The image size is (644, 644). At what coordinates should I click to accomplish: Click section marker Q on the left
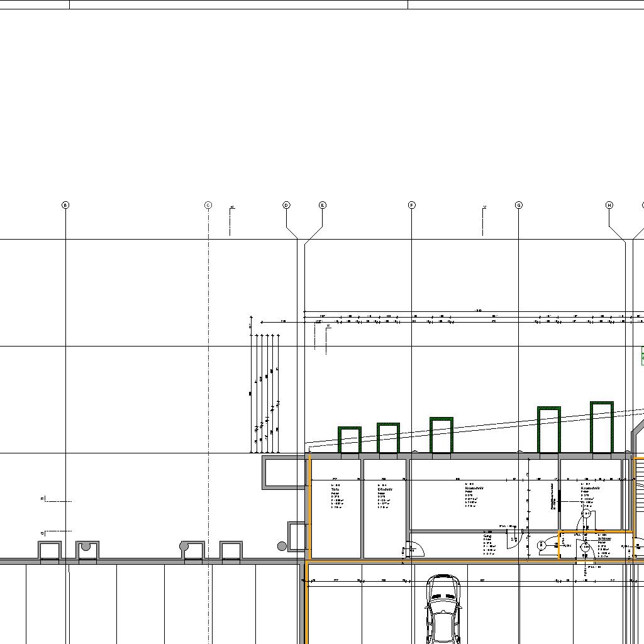point(43,533)
